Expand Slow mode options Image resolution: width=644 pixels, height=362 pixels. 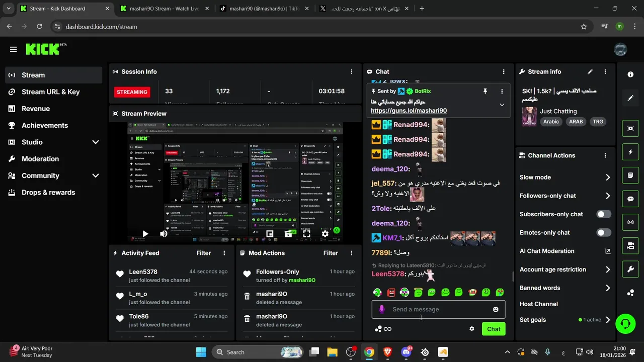click(608, 177)
